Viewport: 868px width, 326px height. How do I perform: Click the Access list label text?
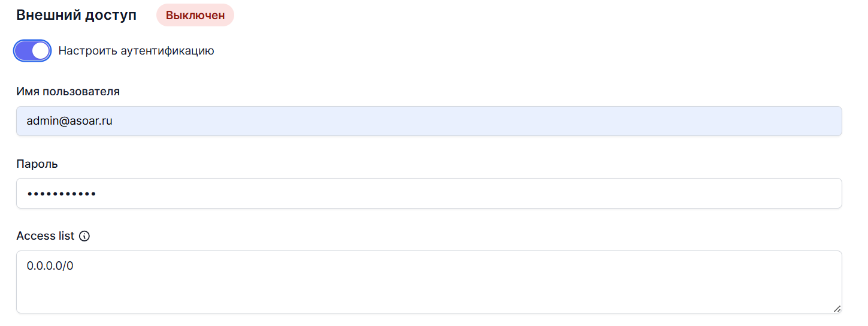coord(46,236)
